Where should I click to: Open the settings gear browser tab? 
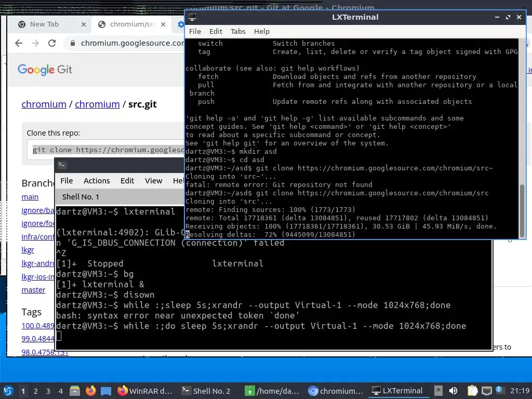click(x=181, y=24)
